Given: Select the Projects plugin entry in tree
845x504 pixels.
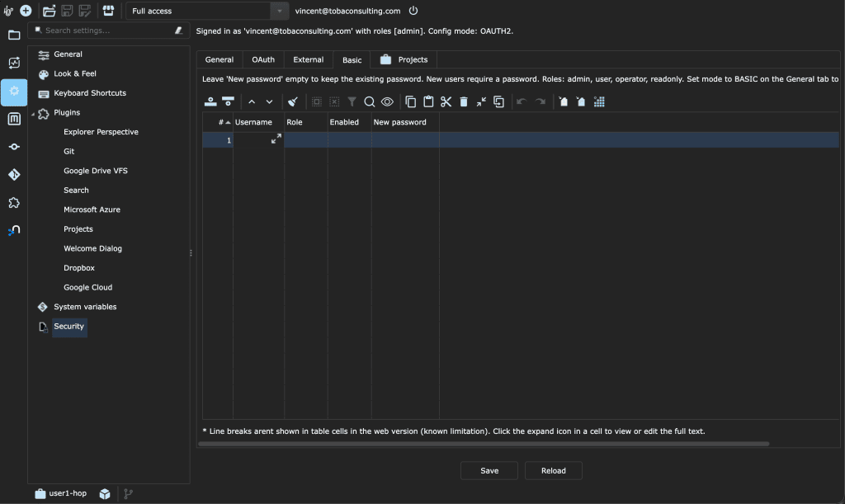Looking at the screenshot, I should pyautogui.click(x=78, y=228).
